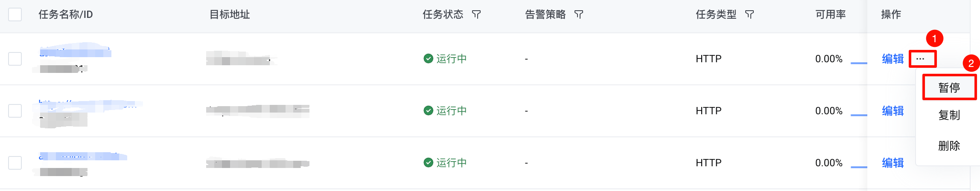980x191 pixels.
Task: Open the alert policy filter icon
Action: (579, 15)
